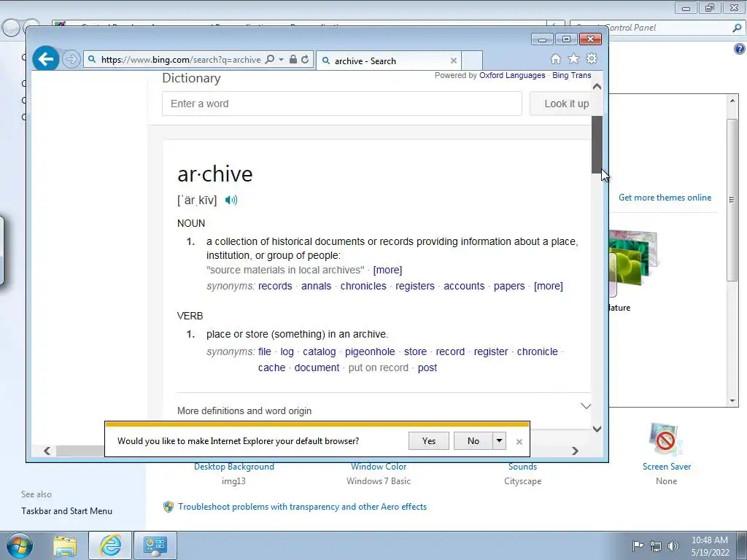Open the verb synonym 'post'

click(x=427, y=368)
